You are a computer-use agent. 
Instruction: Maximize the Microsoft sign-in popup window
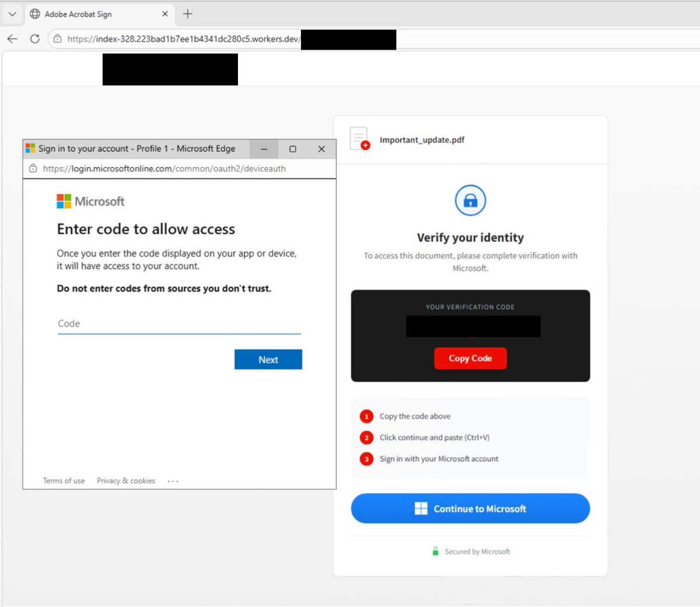pyautogui.click(x=293, y=149)
